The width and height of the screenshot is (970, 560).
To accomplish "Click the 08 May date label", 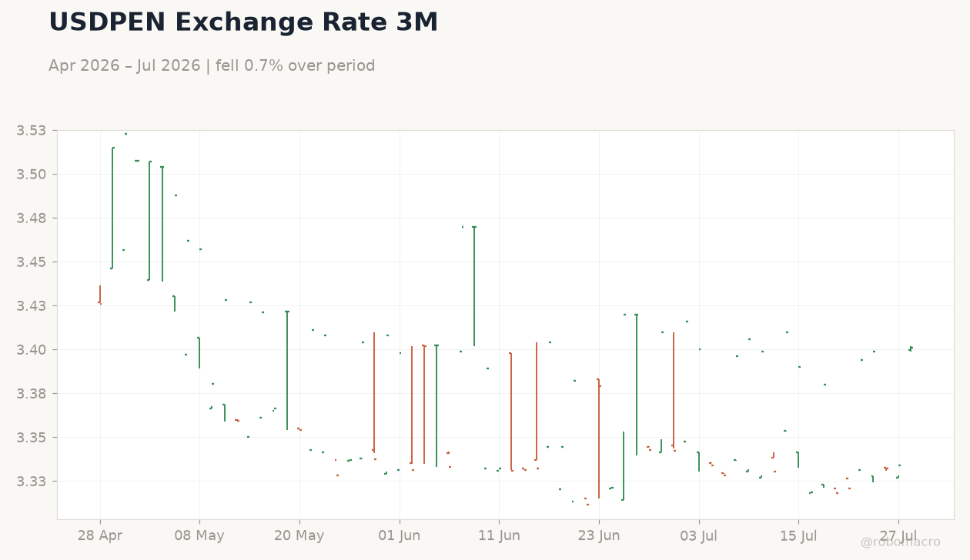I will (199, 536).
